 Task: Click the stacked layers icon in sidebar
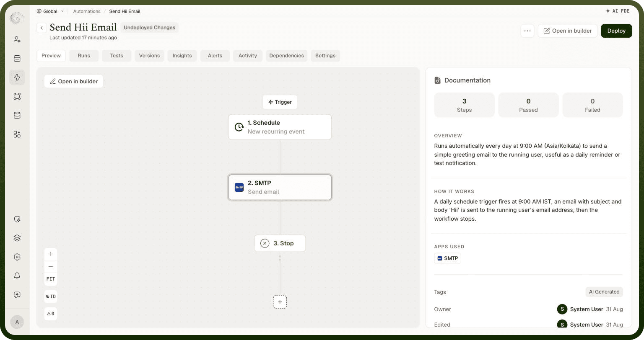(x=17, y=238)
